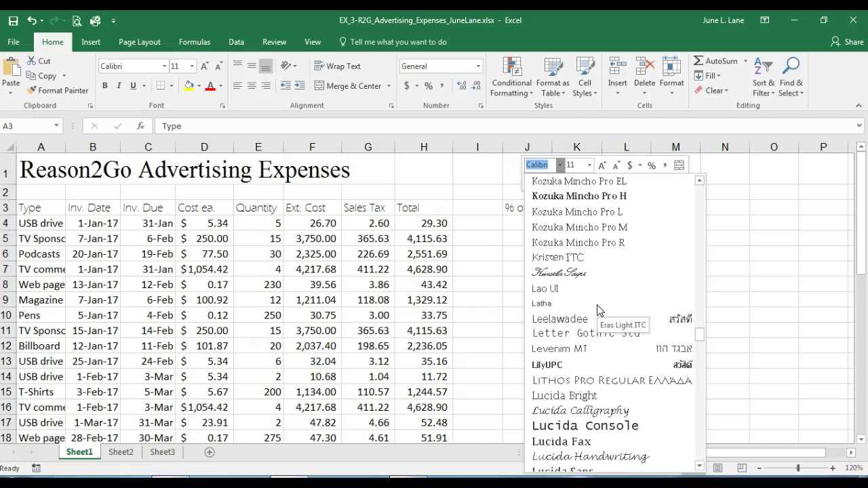Viewport: 868px width, 488px height.
Task: Align text left in ribbon
Action: [x=237, y=86]
